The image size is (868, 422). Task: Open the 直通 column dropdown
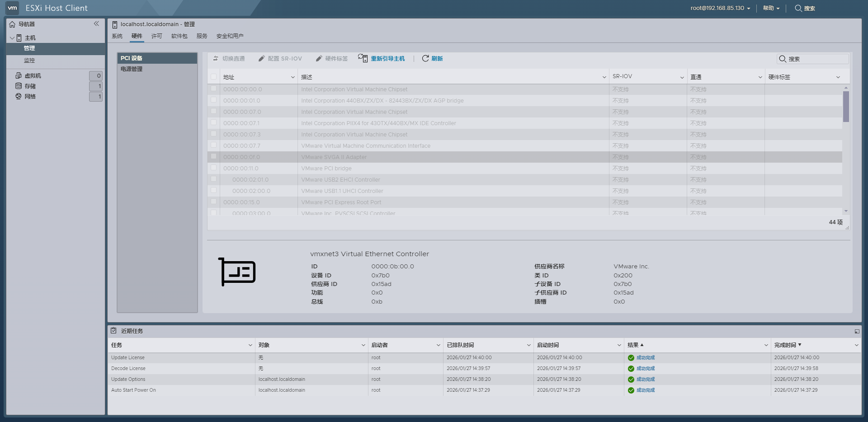759,77
